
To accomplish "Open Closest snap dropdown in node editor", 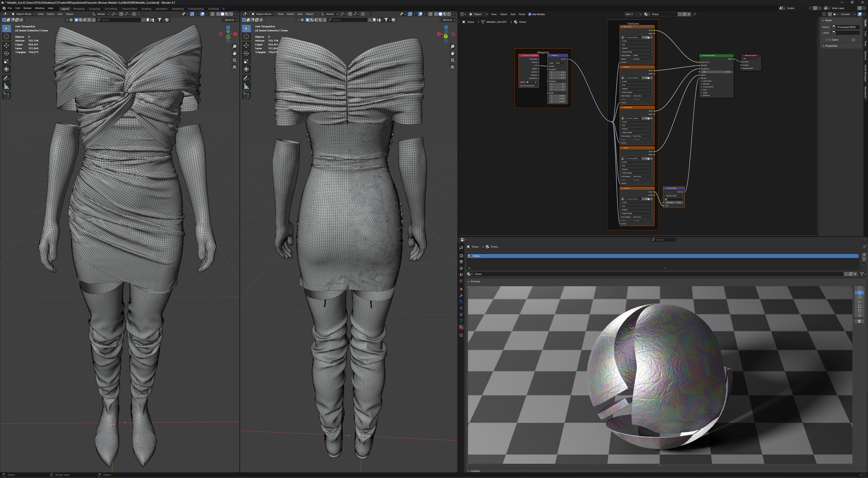I will (x=848, y=14).
